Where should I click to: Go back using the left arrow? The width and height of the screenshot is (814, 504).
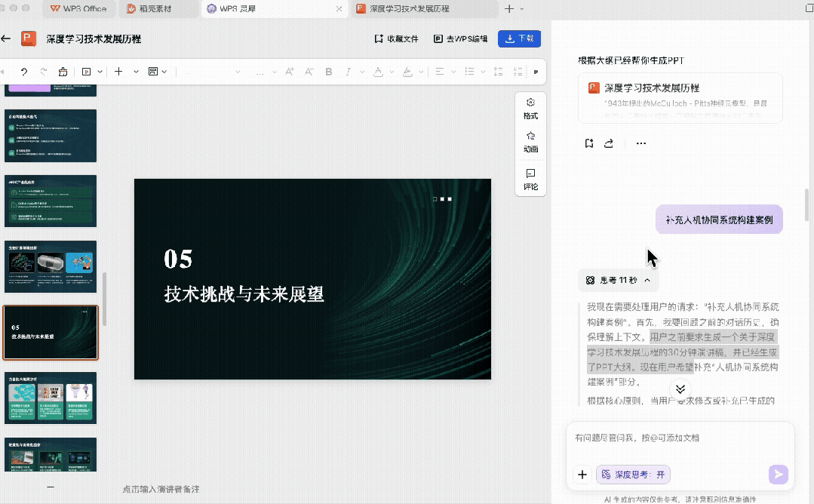point(6,38)
